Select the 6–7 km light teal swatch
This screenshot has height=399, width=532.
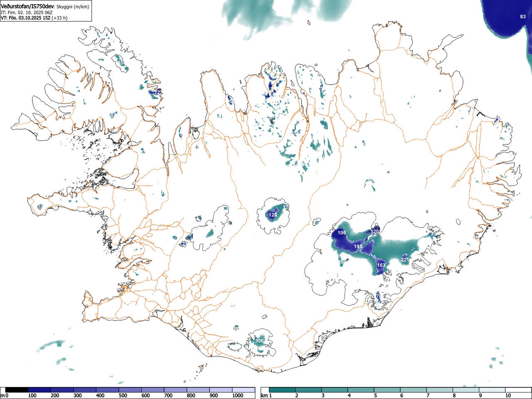[414, 390]
